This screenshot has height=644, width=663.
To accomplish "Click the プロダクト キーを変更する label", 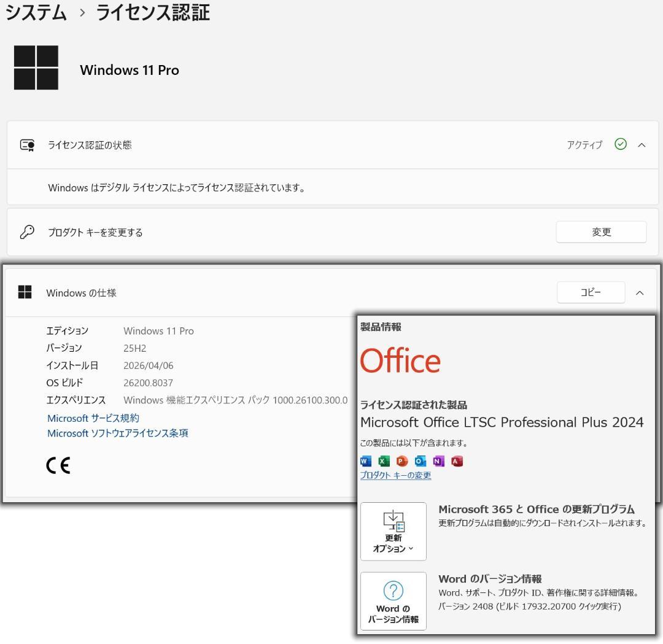I will (x=95, y=232).
